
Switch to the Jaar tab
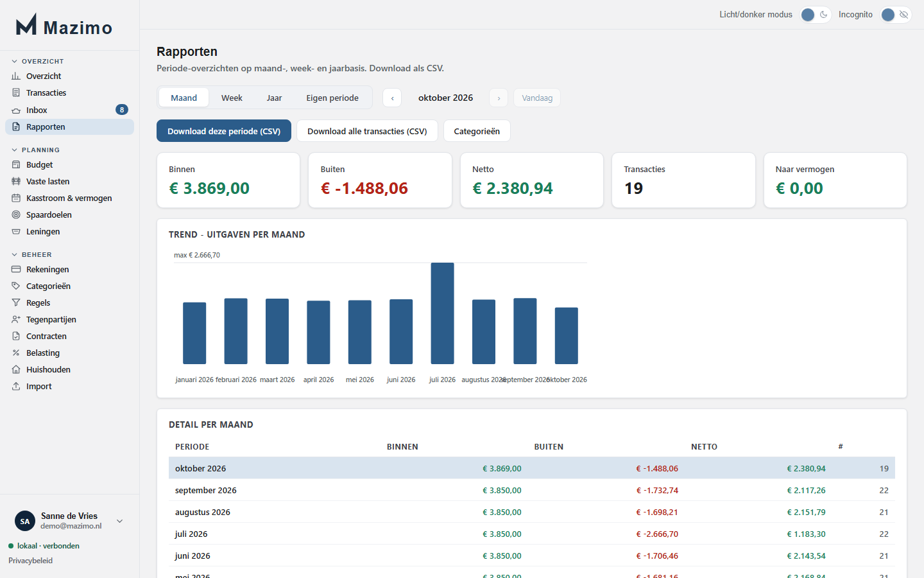[274, 98]
